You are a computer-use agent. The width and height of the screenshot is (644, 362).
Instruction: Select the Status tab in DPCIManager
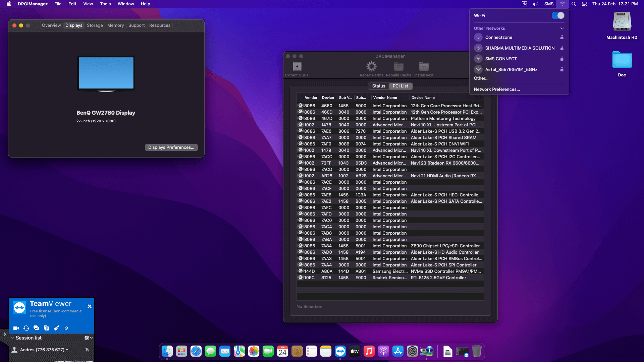click(379, 86)
